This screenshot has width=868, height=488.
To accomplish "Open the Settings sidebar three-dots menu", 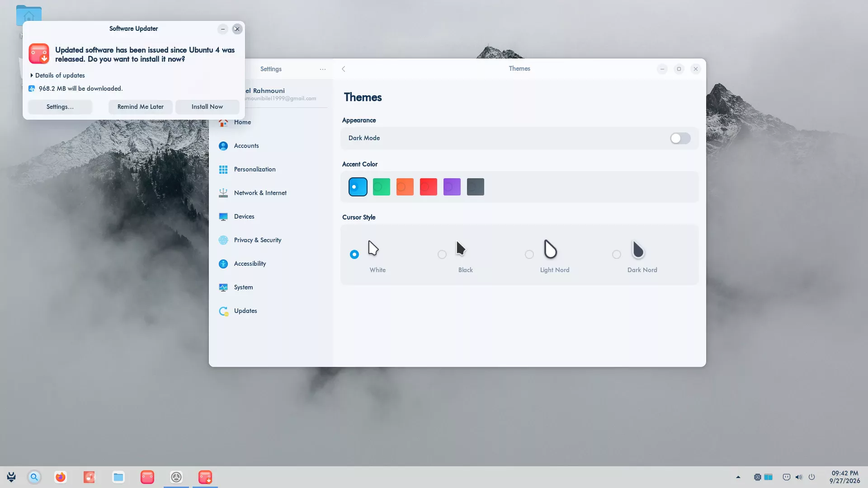I will tap(323, 69).
